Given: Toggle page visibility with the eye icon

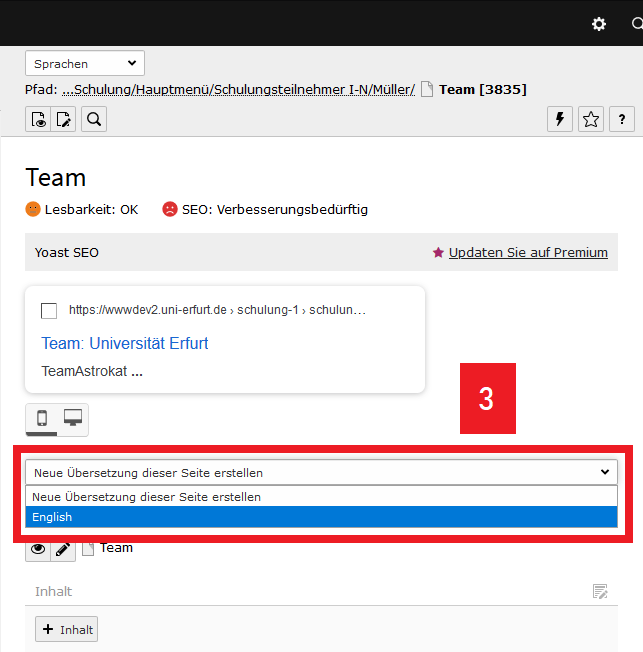Looking at the screenshot, I should [38, 549].
